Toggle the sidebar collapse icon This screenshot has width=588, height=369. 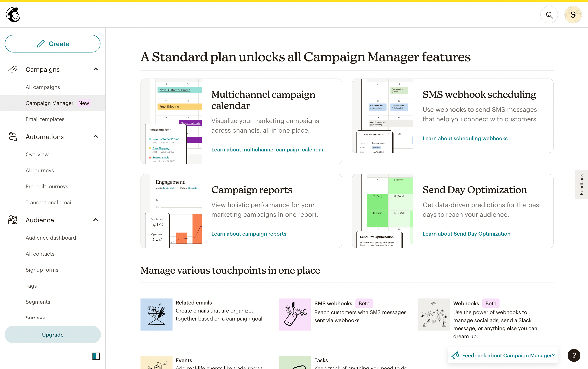[96, 356]
